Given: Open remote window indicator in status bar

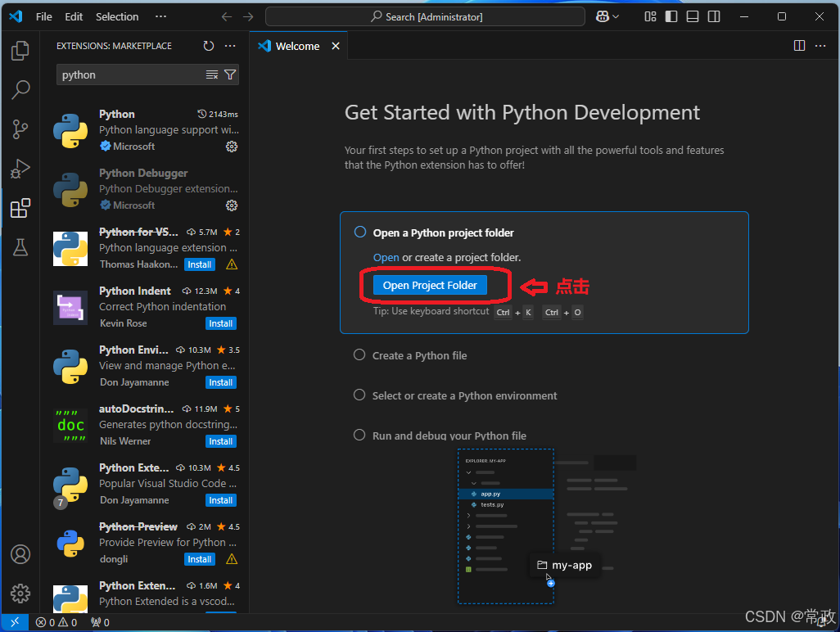Looking at the screenshot, I should click(x=15, y=622).
